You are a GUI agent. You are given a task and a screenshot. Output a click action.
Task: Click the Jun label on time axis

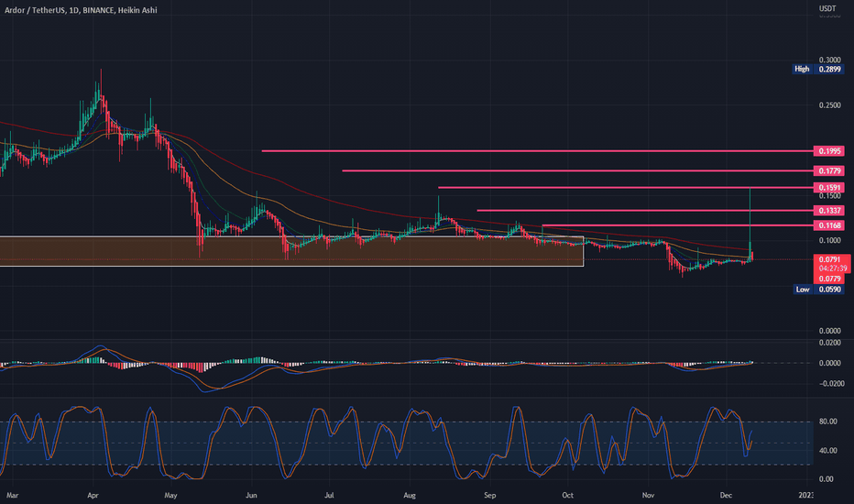(251, 495)
